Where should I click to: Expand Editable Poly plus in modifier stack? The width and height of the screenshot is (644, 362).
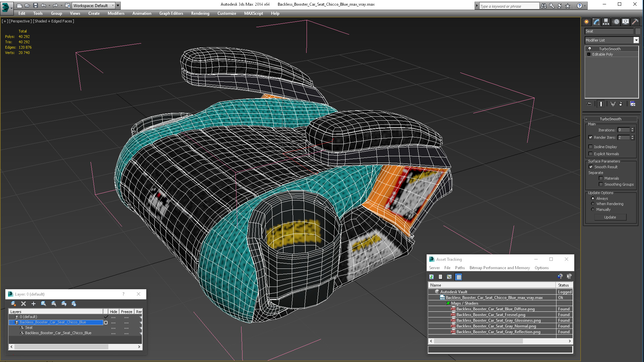[x=589, y=54]
